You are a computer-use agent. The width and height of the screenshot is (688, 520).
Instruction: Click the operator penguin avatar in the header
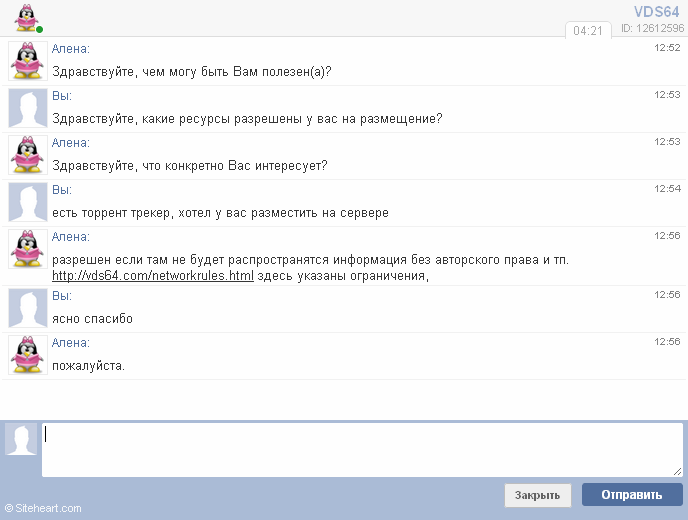[x=29, y=18]
